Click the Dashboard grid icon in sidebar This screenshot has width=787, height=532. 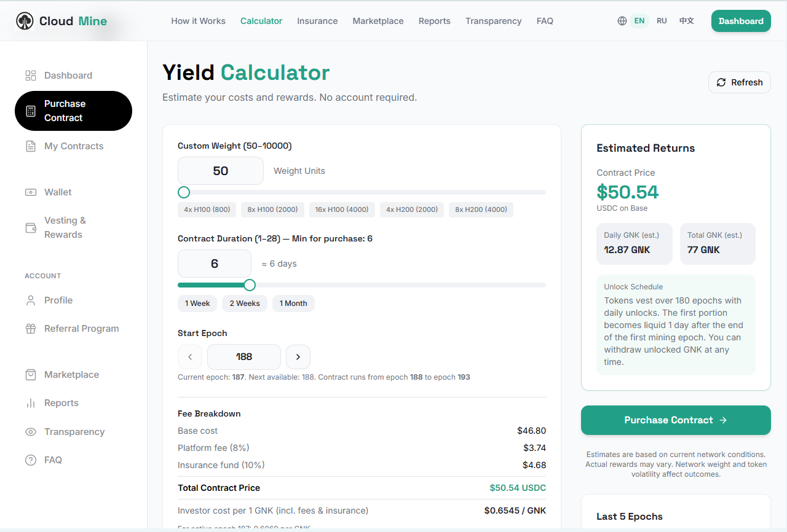tap(31, 76)
